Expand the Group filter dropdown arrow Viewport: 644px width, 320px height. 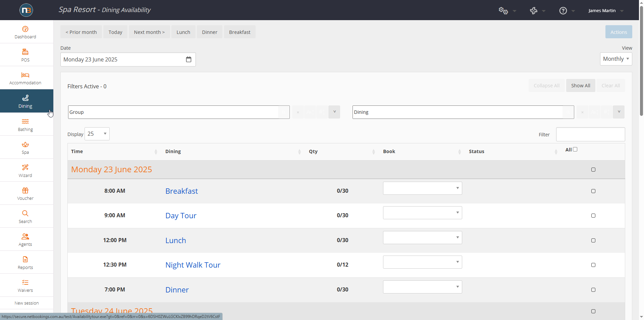[334, 112]
